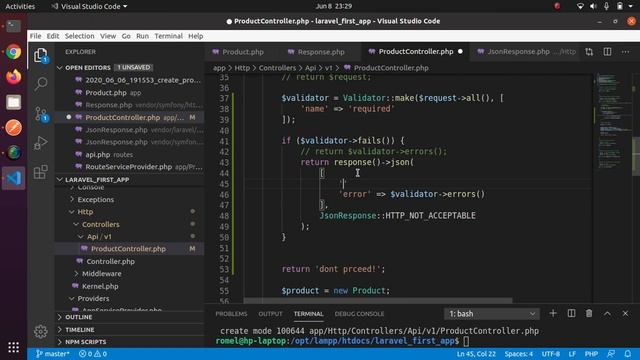Click the notifications bell in status bar

(x=628, y=353)
